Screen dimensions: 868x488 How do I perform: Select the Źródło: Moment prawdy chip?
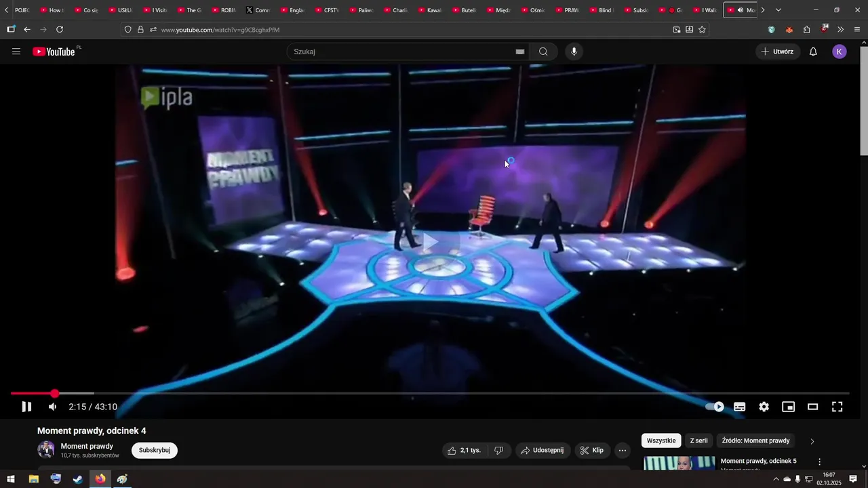pyautogui.click(x=755, y=441)
